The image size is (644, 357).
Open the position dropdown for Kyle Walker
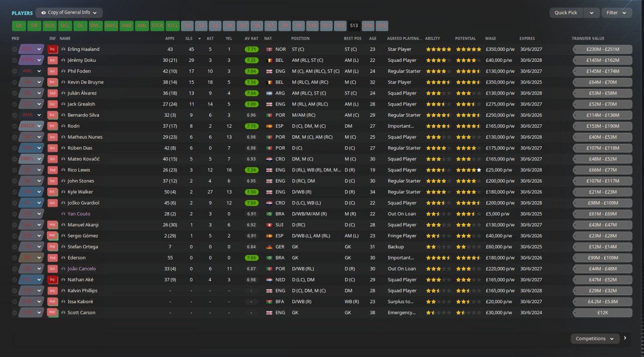pos(39,192)
